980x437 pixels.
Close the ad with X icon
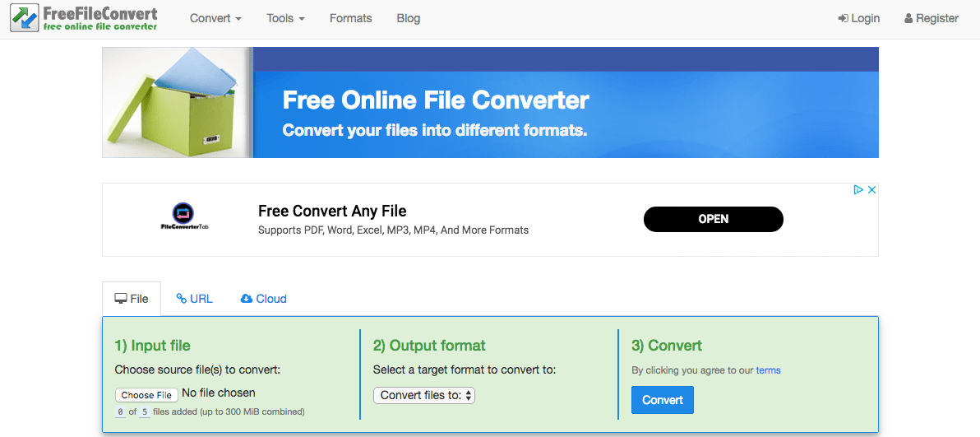point(871,190)
